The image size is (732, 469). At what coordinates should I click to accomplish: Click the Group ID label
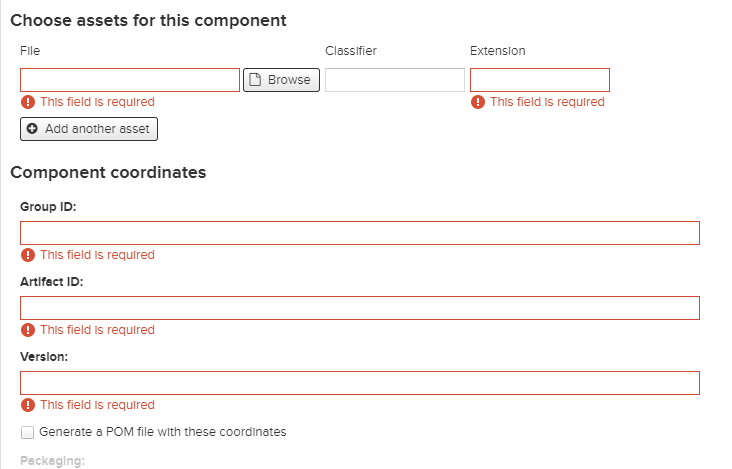coord(48,207)
